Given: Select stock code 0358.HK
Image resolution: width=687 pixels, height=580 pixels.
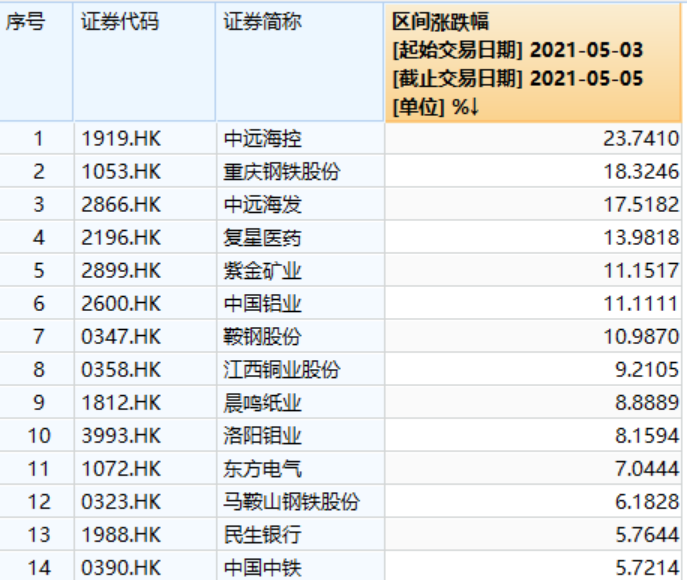Looking at the screenshot, I should [x=121, y=370].
